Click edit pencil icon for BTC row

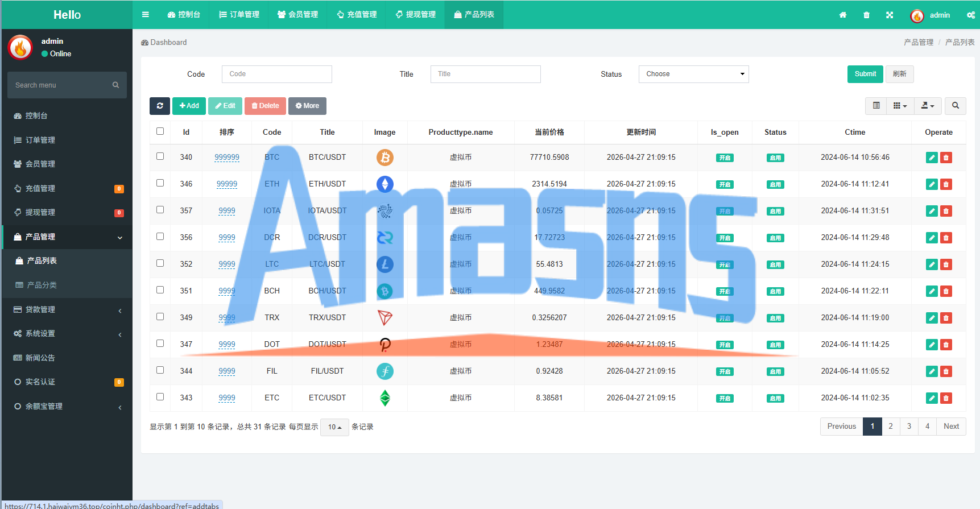click(x=932, y=158)
